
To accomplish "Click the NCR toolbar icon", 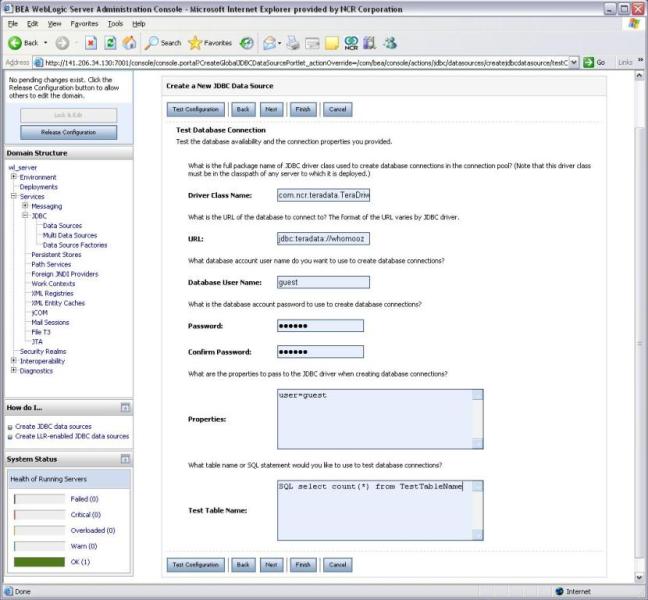I will (351, 43).
